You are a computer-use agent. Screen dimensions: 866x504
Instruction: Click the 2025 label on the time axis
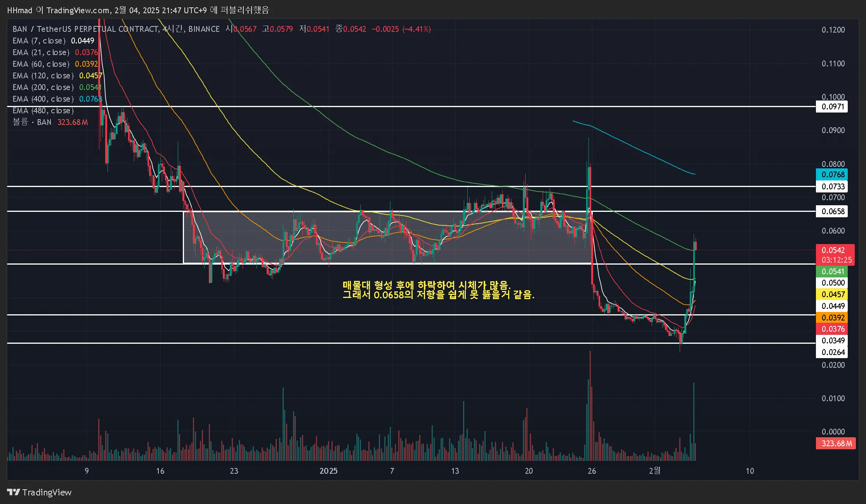point(328,471)
